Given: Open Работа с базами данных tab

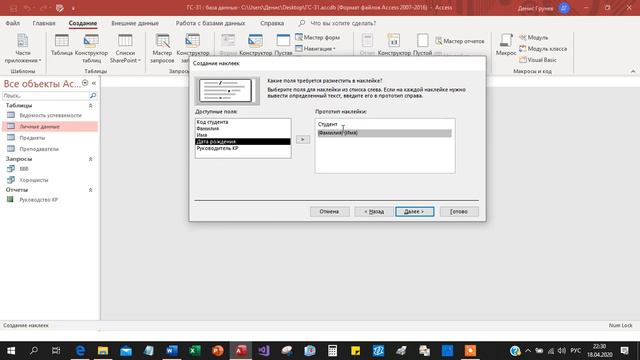Looking at the screenshot, I should pyautogui.click(x=210, y=23).
